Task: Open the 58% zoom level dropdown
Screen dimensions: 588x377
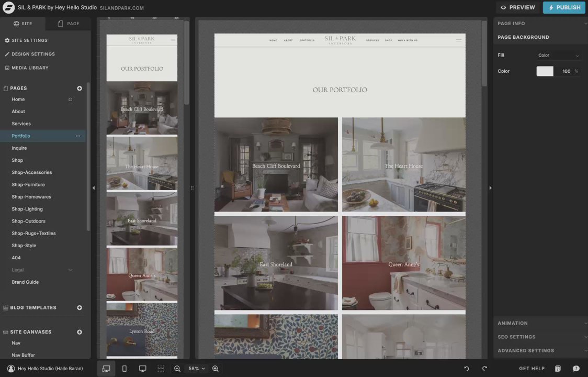Action: (197, 369)
